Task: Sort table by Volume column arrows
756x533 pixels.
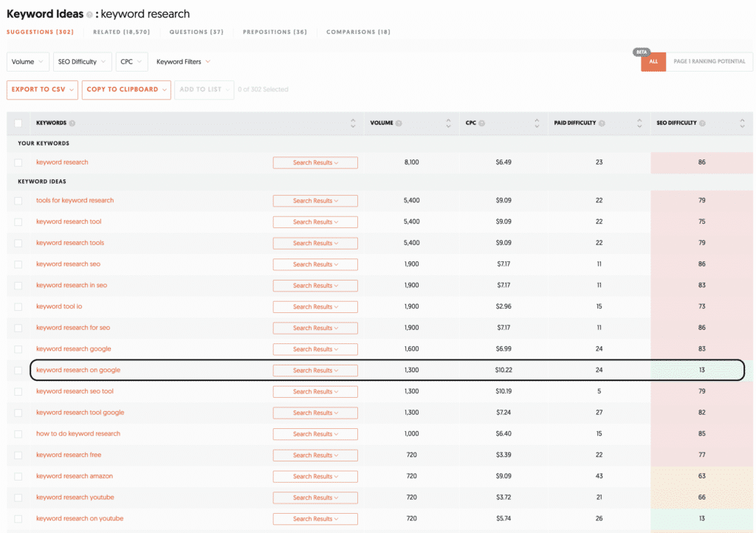Action: tap(447, 123)
